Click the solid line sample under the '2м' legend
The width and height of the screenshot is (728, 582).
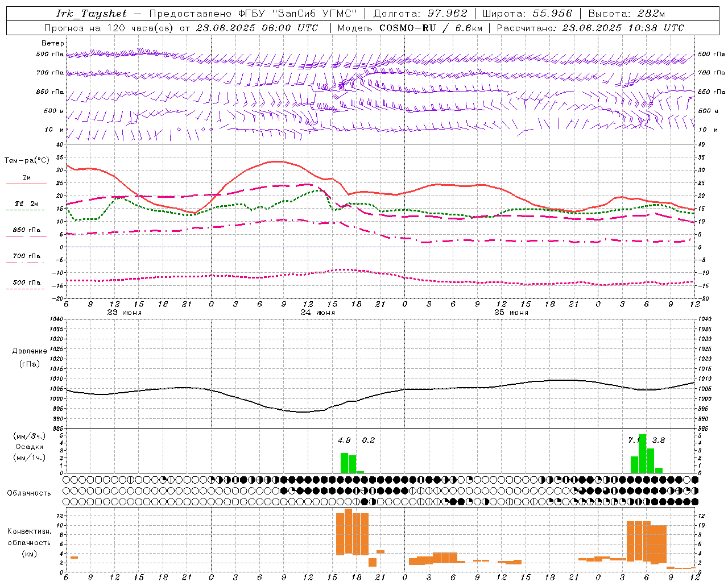coord(26,184)
